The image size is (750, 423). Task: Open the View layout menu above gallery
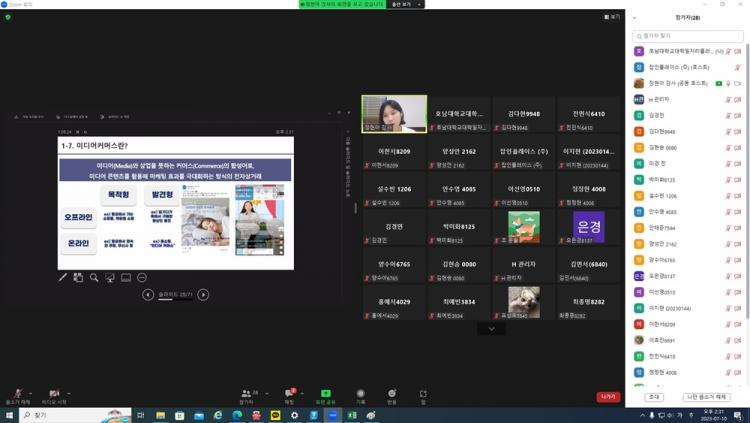(613, 17)
